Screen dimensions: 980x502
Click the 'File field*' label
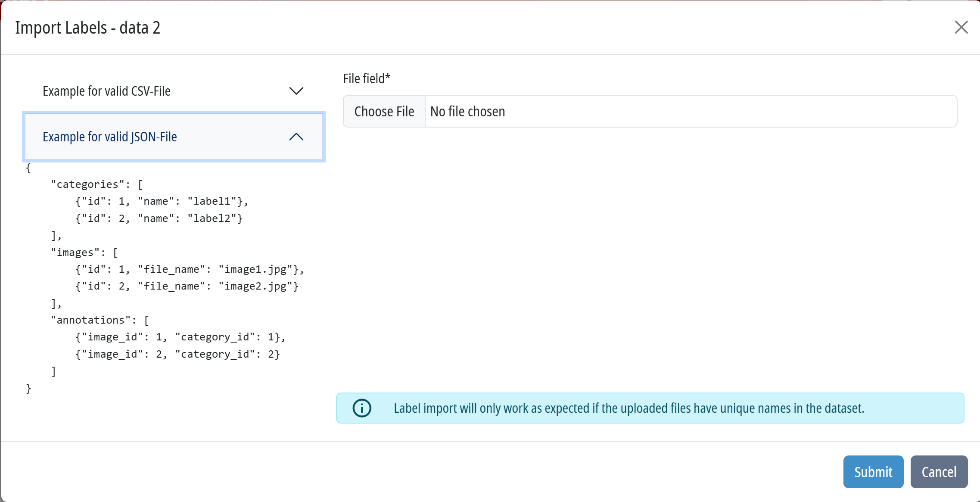[x=367, y=78]
